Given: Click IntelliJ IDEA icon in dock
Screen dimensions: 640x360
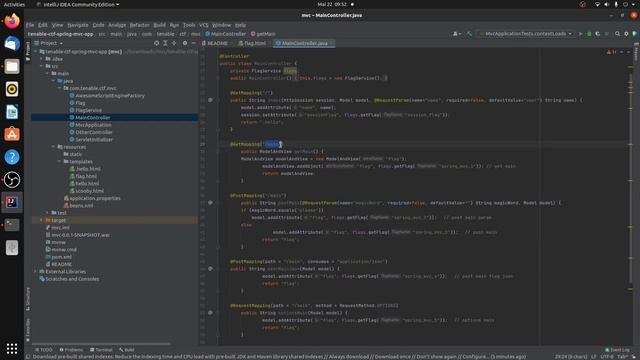Looking at the screenshot, I should [x=12, y=202].
